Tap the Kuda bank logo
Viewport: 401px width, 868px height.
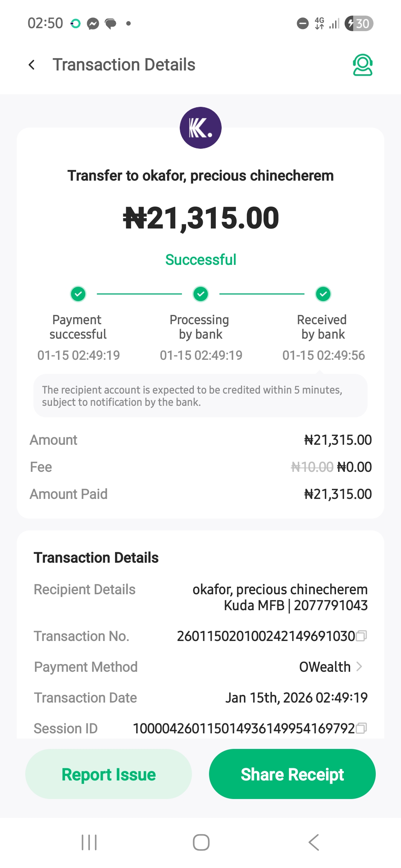point(200,128)
